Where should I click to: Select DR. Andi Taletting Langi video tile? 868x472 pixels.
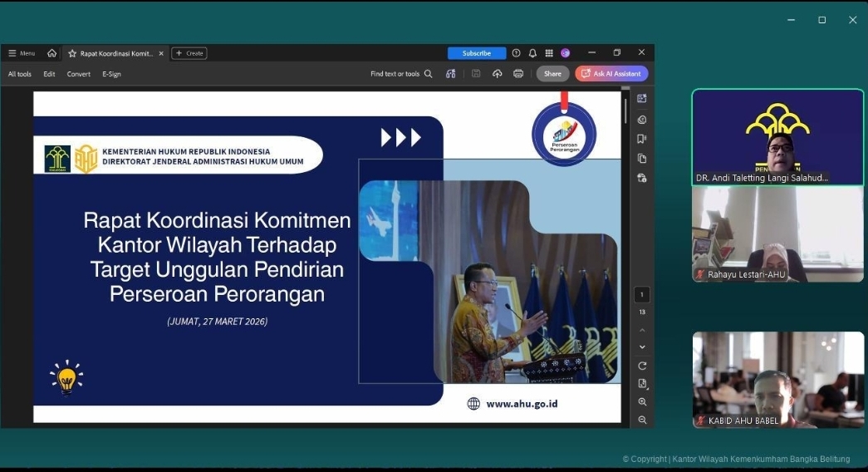pos(777,137)
